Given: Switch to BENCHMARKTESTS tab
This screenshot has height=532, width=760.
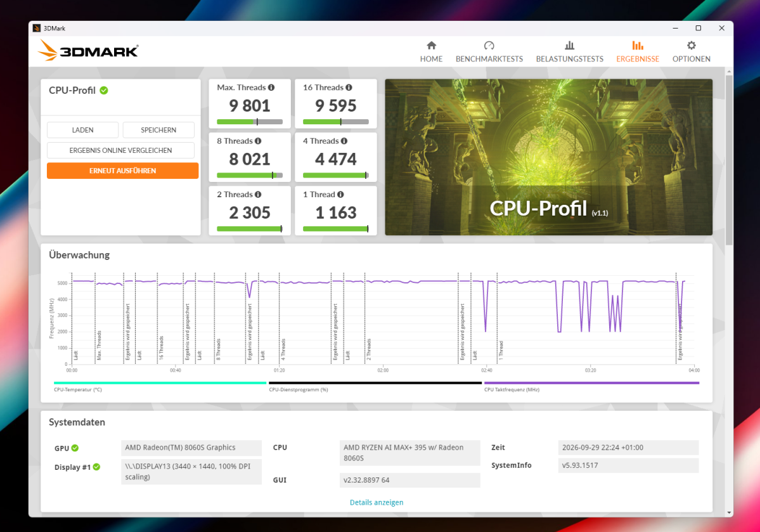Looking at the screenshot, I should [489, 59].
